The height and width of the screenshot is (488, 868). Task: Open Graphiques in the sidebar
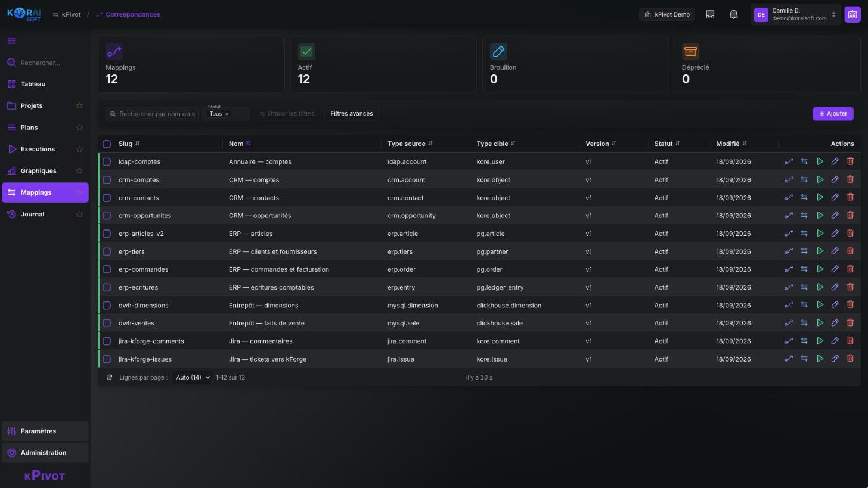tap(45, 171)
